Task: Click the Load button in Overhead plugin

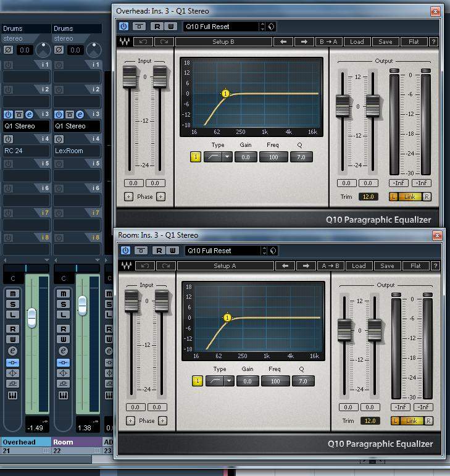Action: (x=357, y=42)
